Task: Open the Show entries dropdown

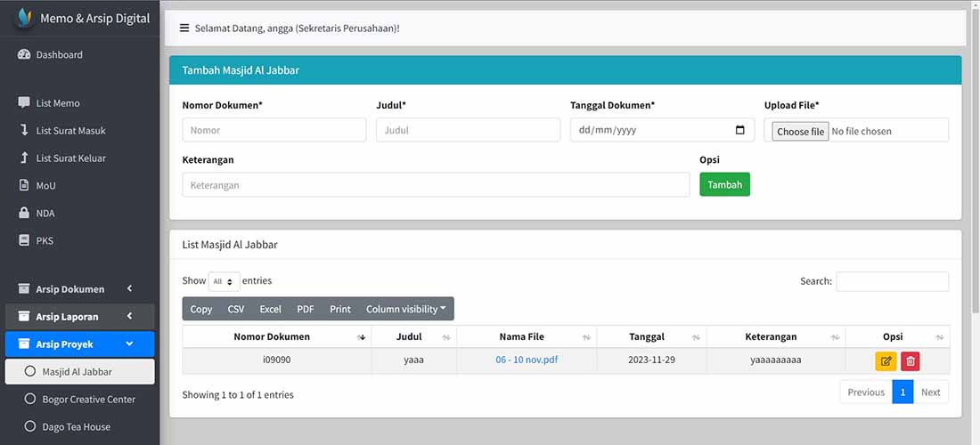Action: (x=224, y=281)
